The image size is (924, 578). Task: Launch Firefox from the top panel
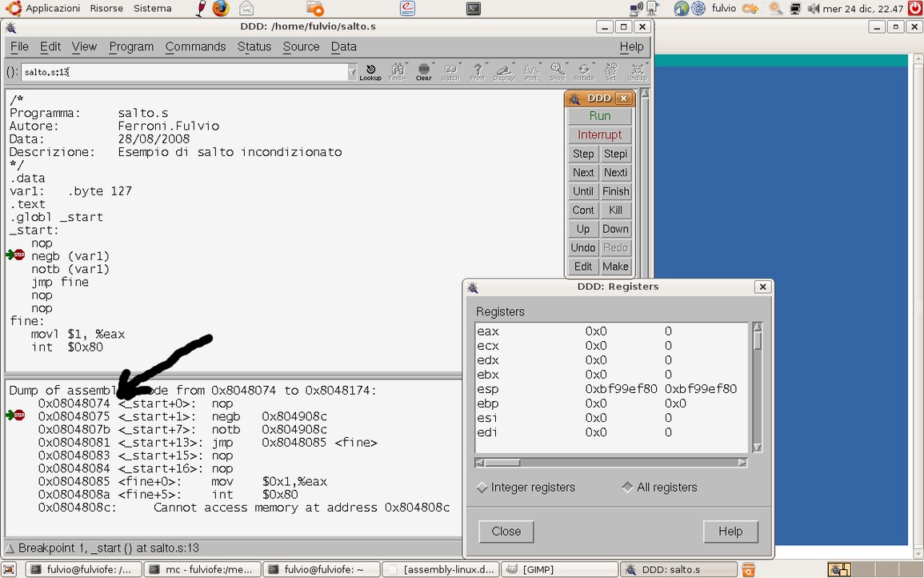point(221,8)
